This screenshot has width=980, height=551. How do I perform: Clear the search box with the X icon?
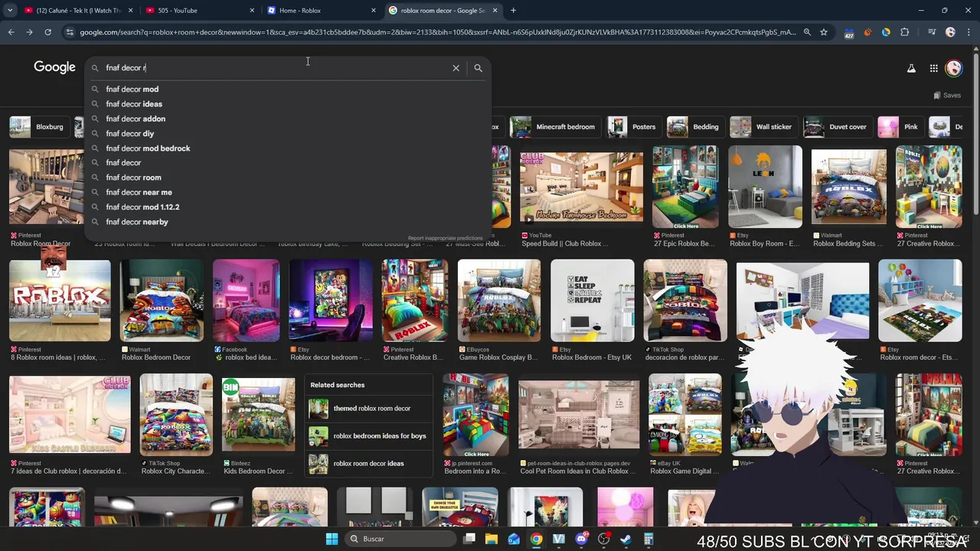[456, 68]
